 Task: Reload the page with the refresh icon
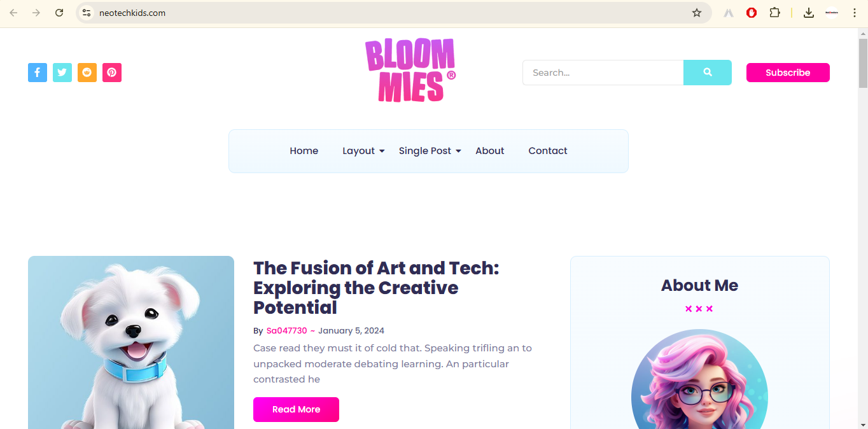[59, 13]
